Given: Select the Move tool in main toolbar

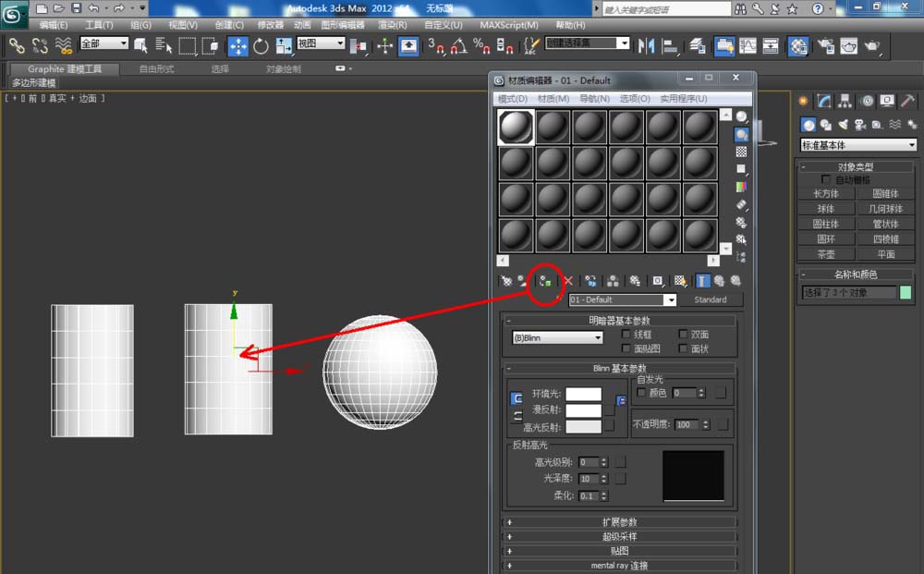Looking at the screenshot, I should tap(237, 45).
